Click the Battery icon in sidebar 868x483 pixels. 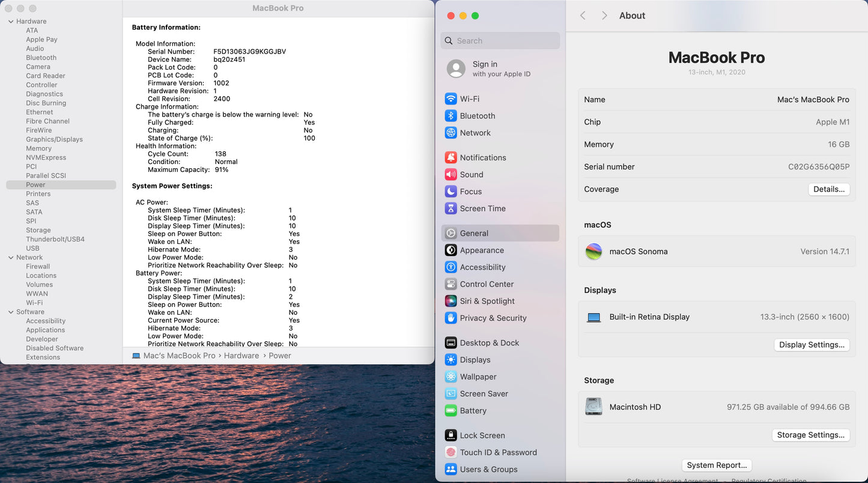451,411
